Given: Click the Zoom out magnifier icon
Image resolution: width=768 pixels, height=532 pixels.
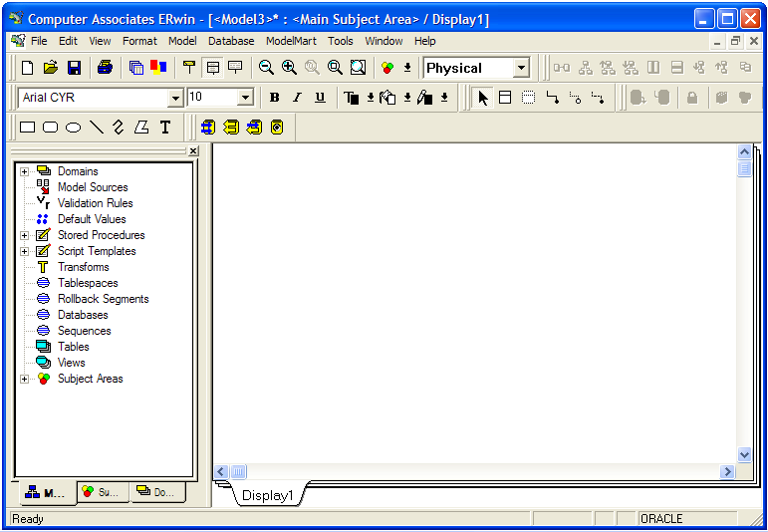Looking at the screenshot, I should pyautogui.click(x=266, y=68).
